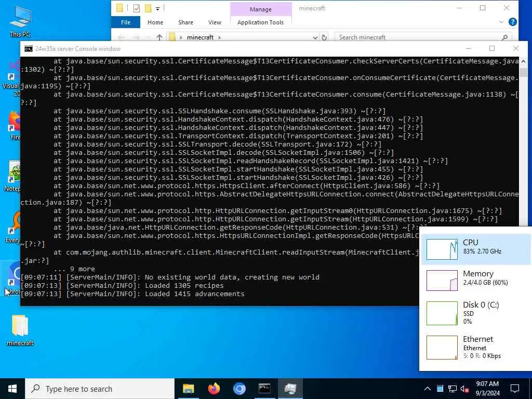Launch Chromium browser from the taskbar
The width and height of the screenshot is (532, 399).
click(239, 389)
